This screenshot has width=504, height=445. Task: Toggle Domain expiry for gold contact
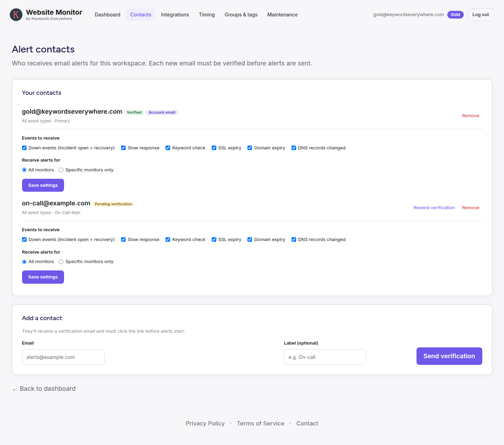point(250,148)
